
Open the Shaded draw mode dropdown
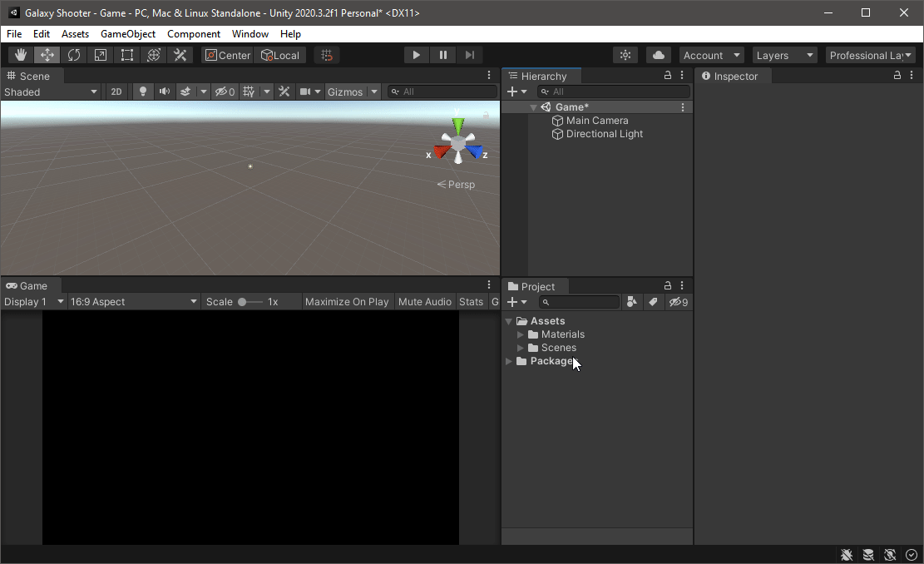(50, 92)
